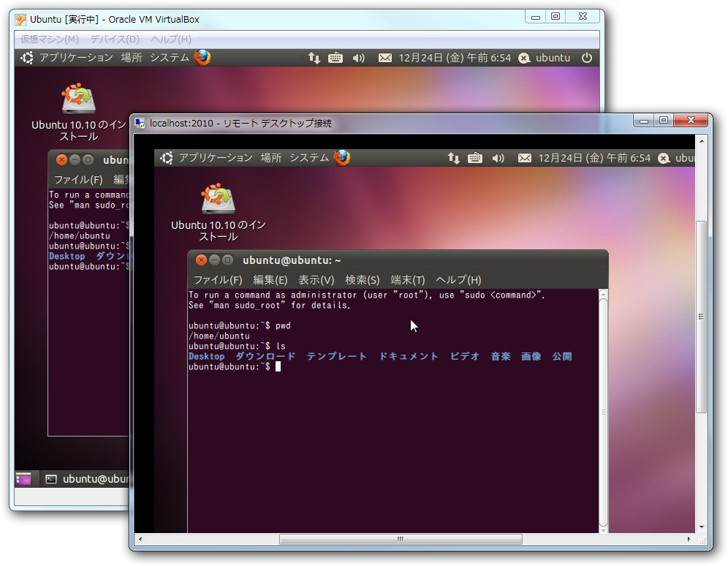Open Ubuntu 10.10 install icon in remote desktop
Screen dimensions: 728x566
[x=219, y=199]
